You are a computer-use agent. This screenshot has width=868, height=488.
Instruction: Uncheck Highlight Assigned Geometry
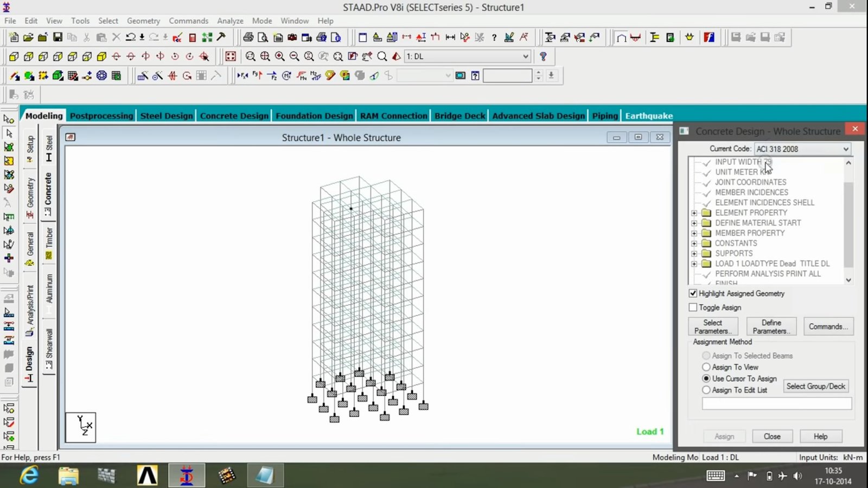coord(693,293)
